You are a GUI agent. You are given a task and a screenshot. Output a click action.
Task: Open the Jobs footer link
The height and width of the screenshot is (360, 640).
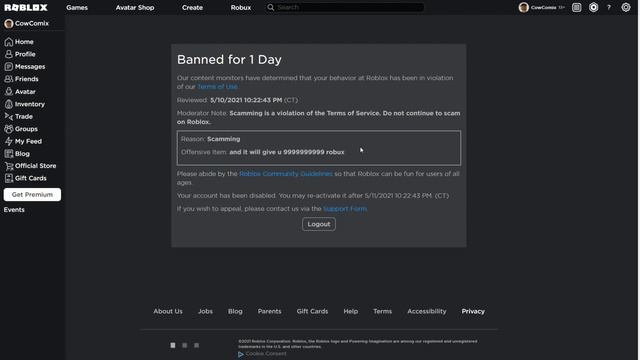(205, 311)
